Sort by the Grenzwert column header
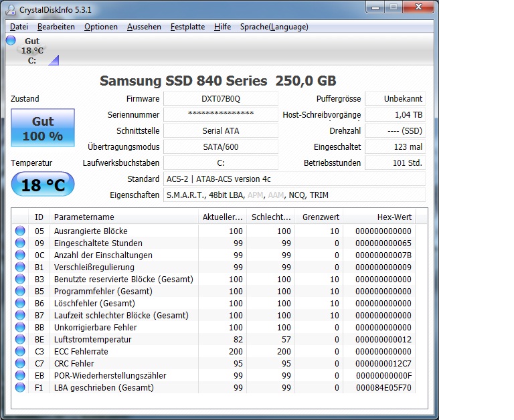This screenshot has width=514, height=420. (x=319, y=217)
